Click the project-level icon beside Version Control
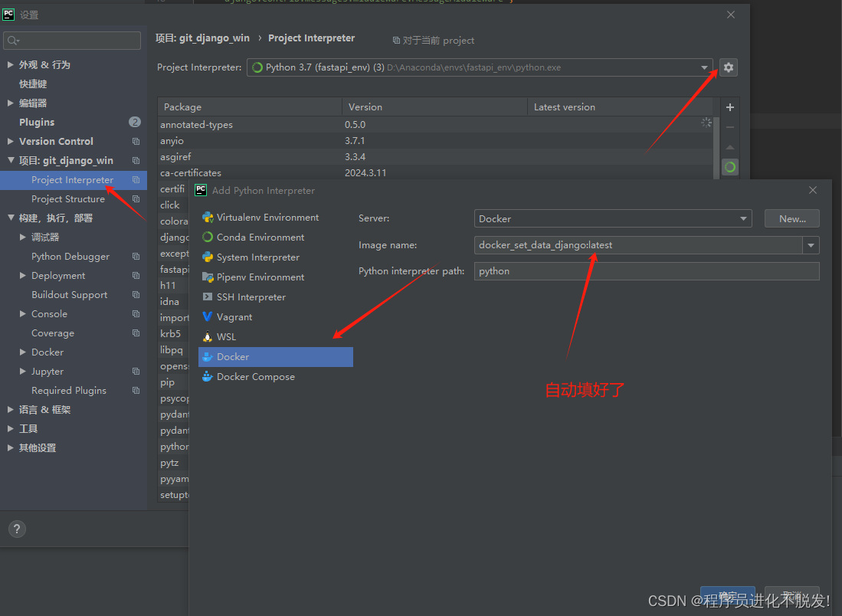The image size is (842, 616). click(136, 141)
